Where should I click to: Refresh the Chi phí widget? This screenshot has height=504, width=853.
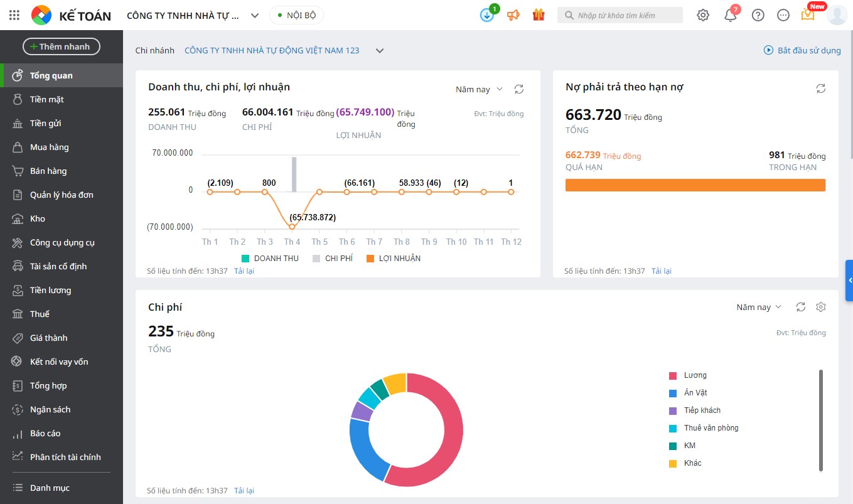(801, 307)
